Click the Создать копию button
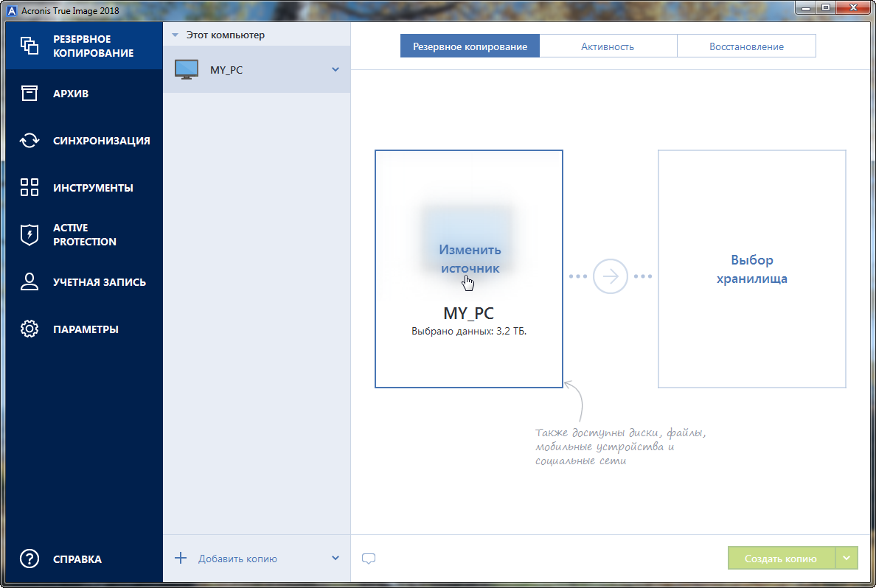 (x=781, y=558)
